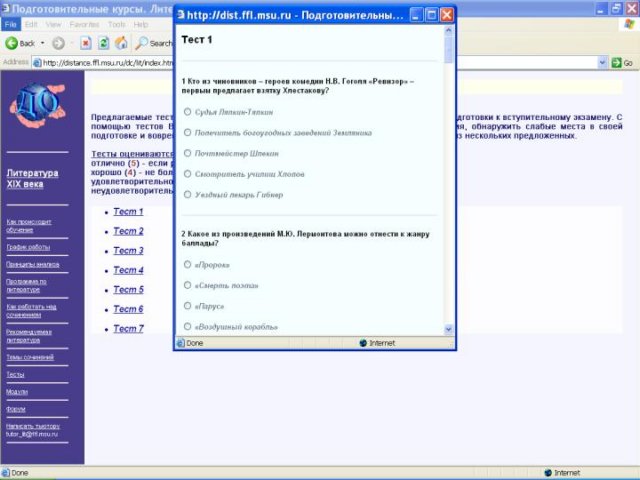Click the Windows flag logo in the main browser
Screen dimensions: 640x480
click(630, 24)
